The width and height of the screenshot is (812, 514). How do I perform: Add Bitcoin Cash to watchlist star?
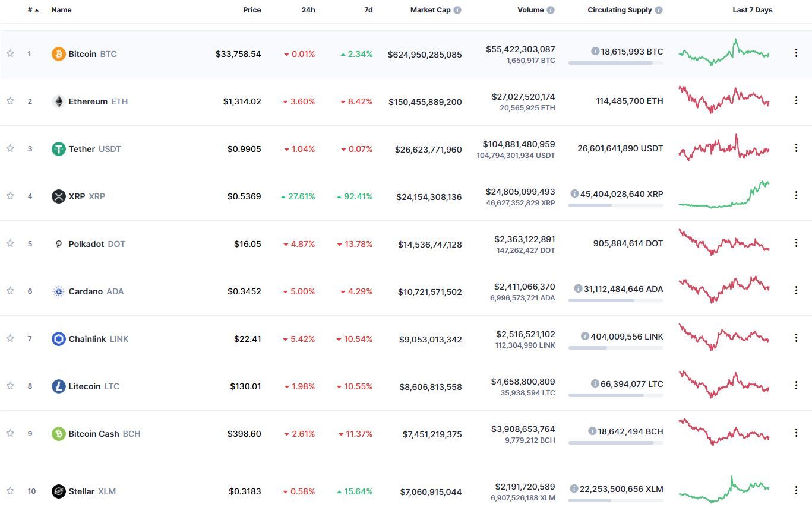[10, 433]
